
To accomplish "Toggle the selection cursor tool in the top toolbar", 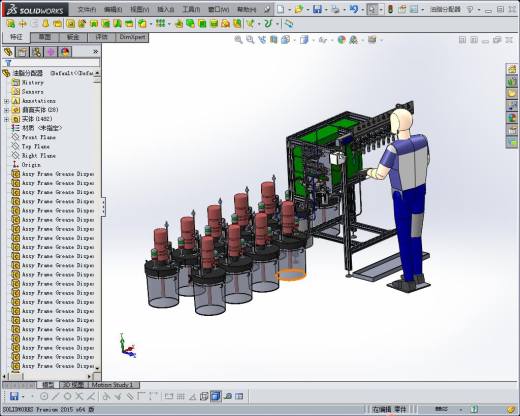I will click(x=372, y=9).
